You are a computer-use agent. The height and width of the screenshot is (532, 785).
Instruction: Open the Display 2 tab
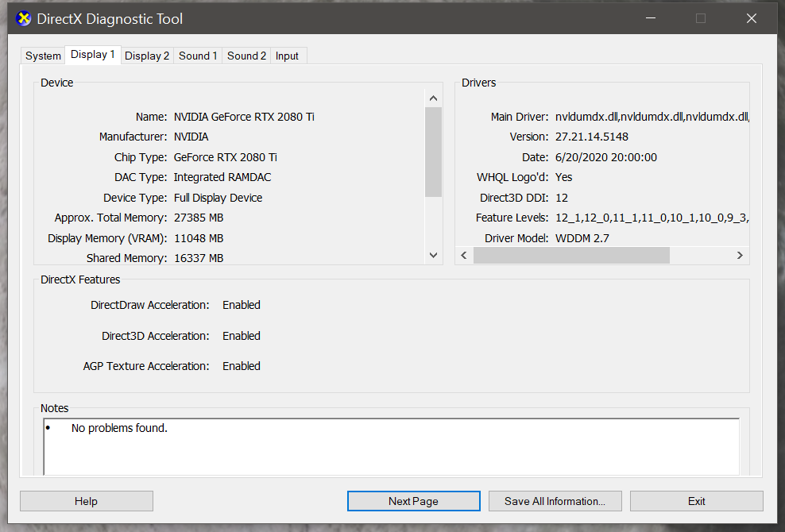click(147, 56)
